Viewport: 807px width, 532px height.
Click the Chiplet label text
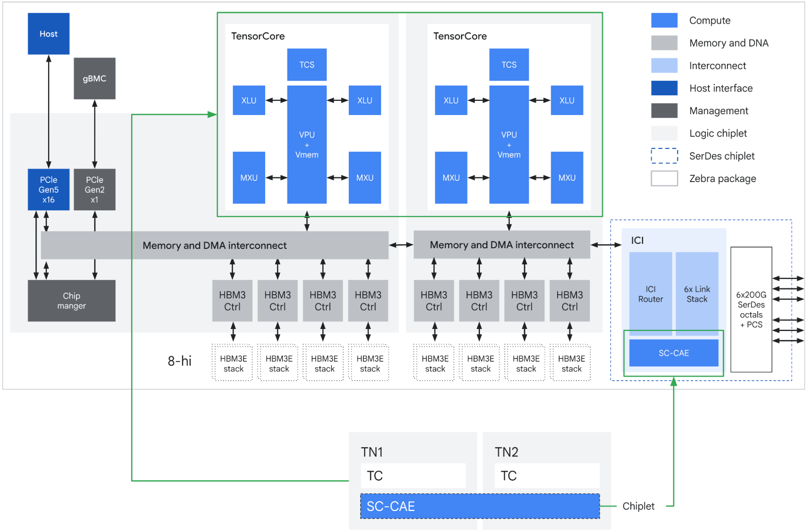tap(638, 506)
